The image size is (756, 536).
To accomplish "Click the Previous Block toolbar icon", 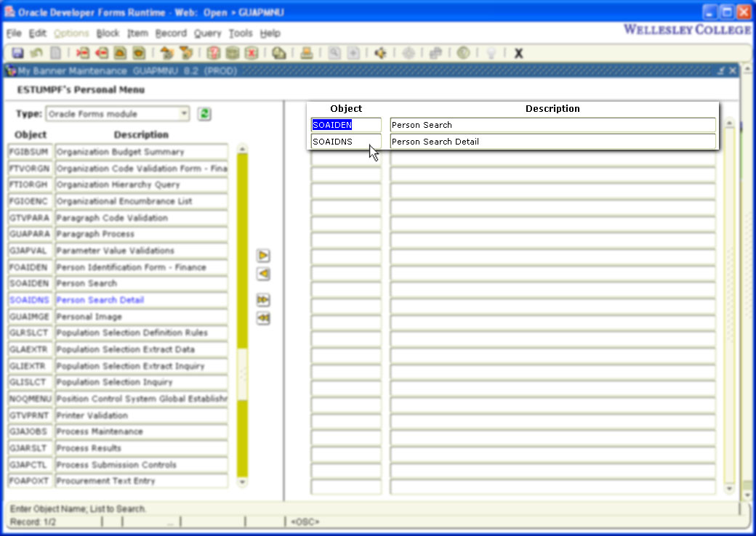I will [x=166, y=53].
